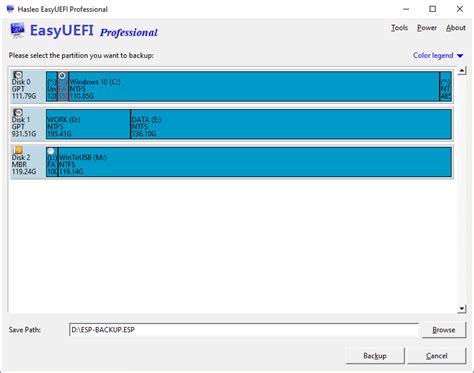Image resolution: width=474 pixels, height=373 pixels.
Task: Click the scrollbar up arrow
Action: point(462,71)
